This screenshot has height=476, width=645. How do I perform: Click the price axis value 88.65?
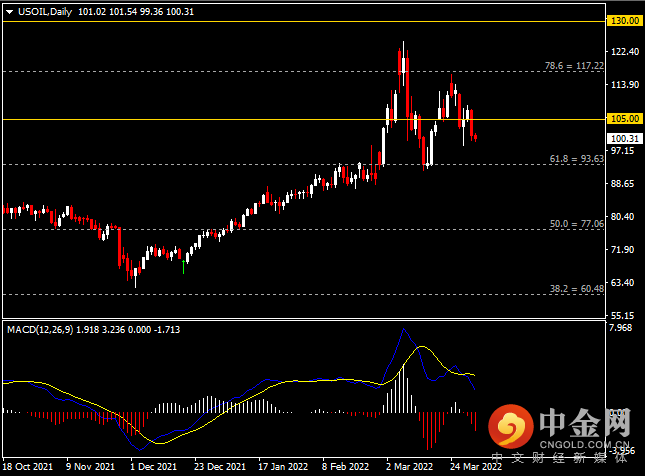pos(622,183)
